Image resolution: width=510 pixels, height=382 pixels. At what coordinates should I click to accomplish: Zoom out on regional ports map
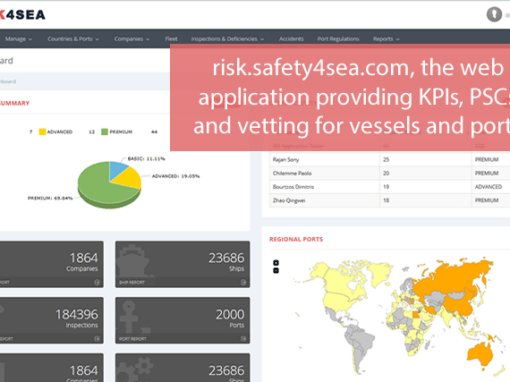tap(276, 270)
